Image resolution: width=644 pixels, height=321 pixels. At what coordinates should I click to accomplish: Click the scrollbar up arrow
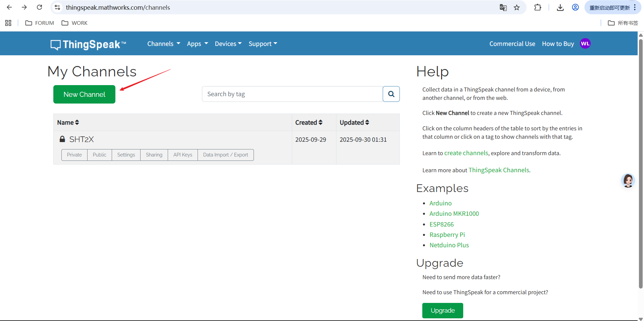point(641,35)
